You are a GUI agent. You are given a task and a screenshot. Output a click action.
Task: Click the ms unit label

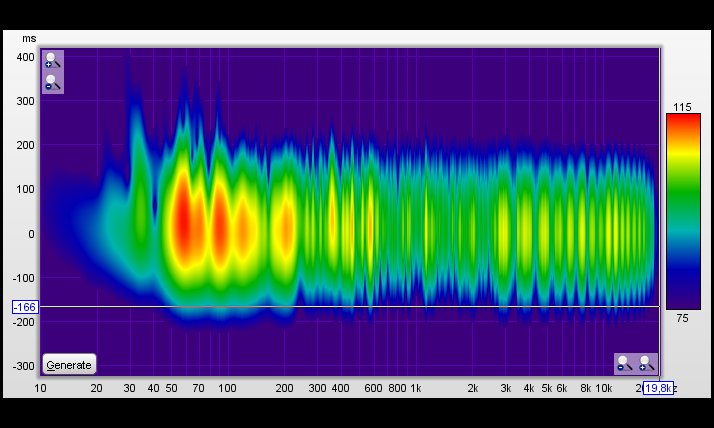pos(29,39)
